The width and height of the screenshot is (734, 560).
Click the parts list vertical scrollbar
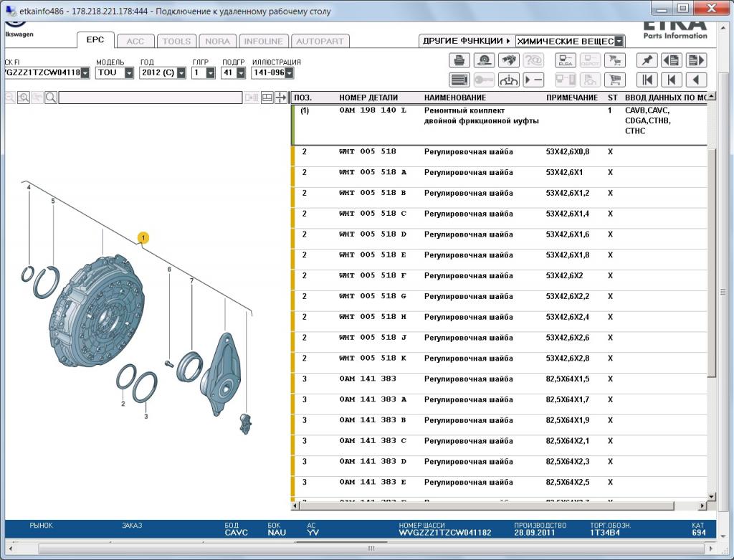(x=712, y=262)
